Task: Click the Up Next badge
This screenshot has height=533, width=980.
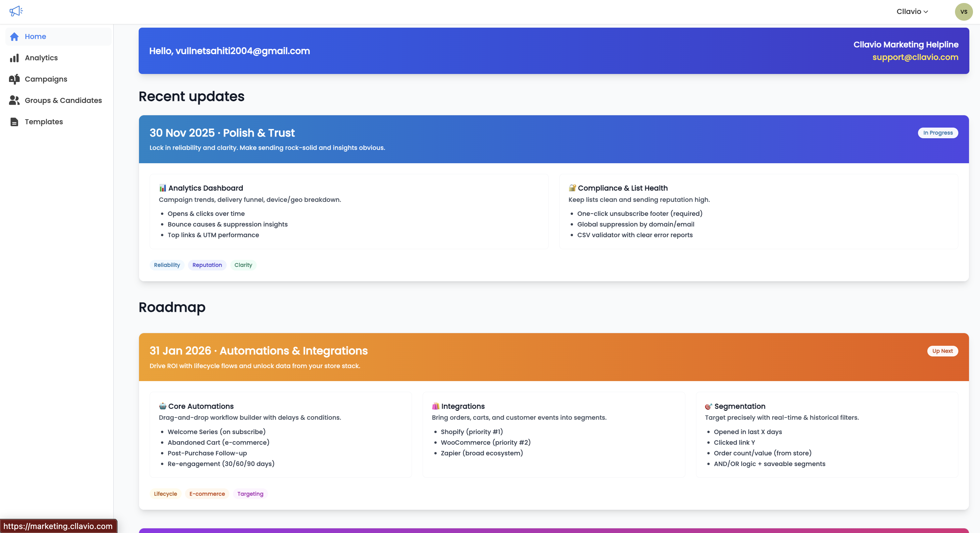Action: [942, 351]
